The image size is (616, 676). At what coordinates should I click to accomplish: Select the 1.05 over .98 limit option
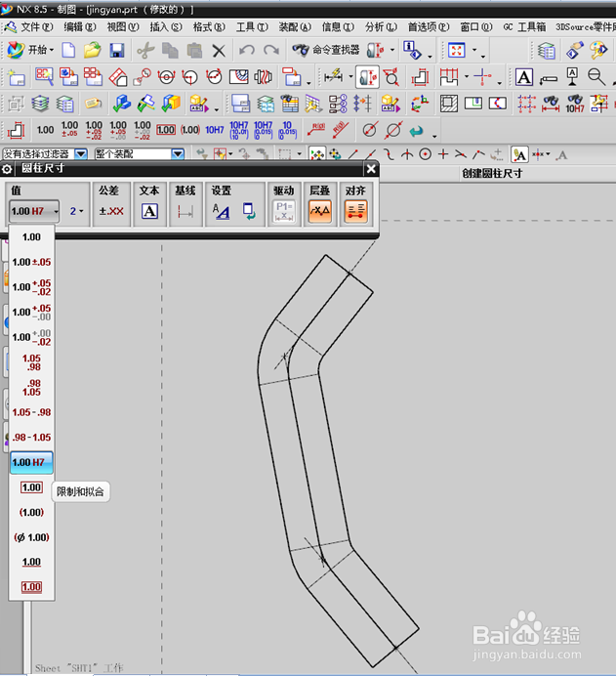[31, 362]
